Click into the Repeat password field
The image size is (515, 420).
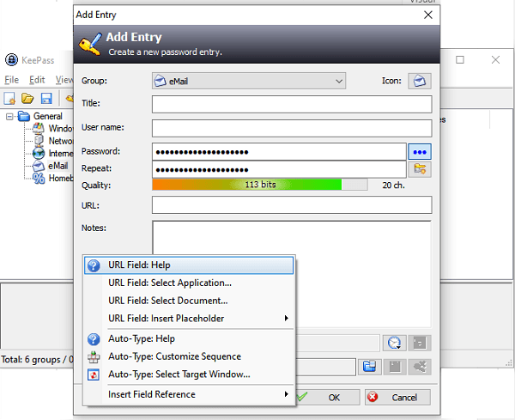(x=279, y=169)
